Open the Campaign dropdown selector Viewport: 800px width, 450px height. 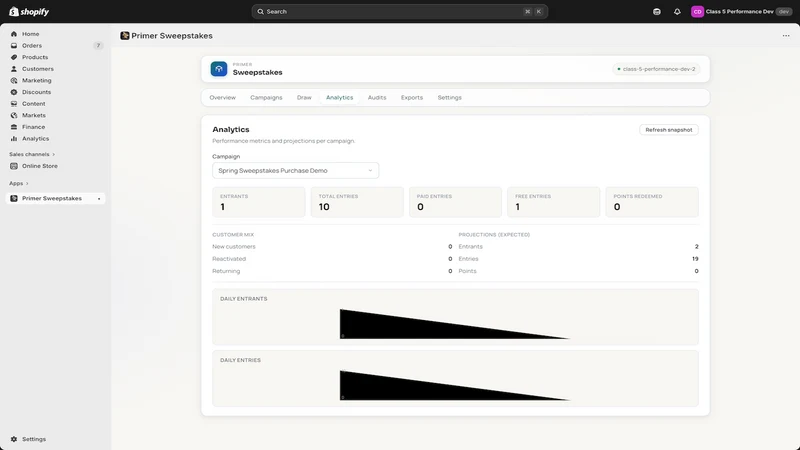tap(295, 170)
